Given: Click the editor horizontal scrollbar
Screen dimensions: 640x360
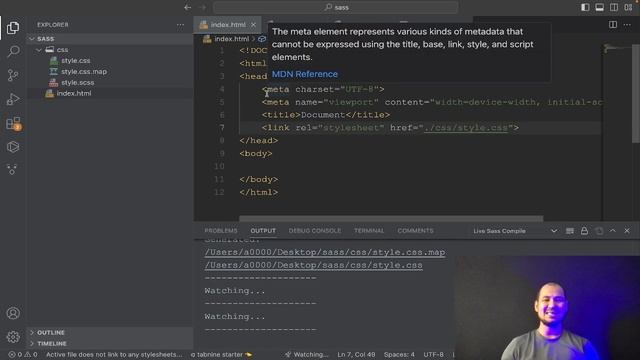Looking at the screenshot, I should click(x=391, y=219).
